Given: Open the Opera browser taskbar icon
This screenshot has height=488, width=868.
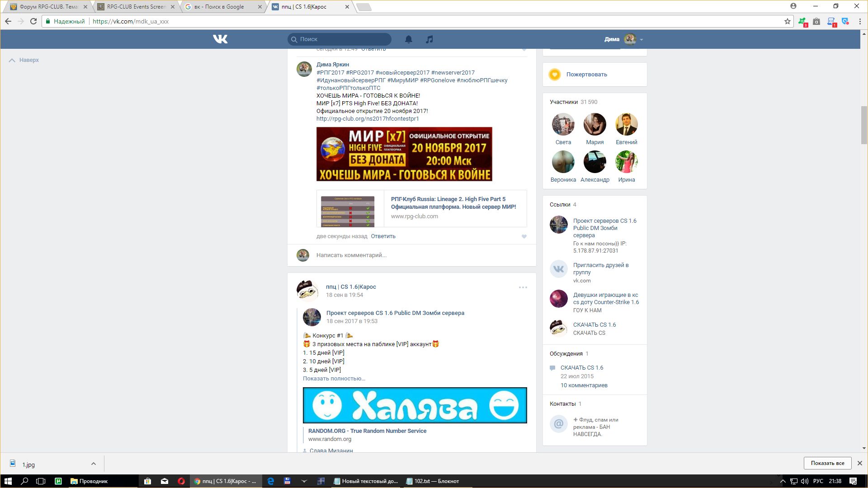Looking at the screenshot, I should (181, 481).
